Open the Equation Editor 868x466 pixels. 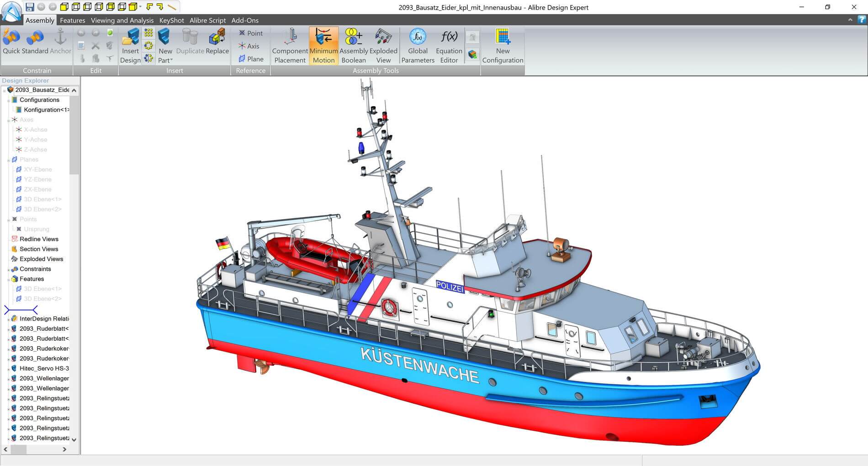[x=449, y=46]
